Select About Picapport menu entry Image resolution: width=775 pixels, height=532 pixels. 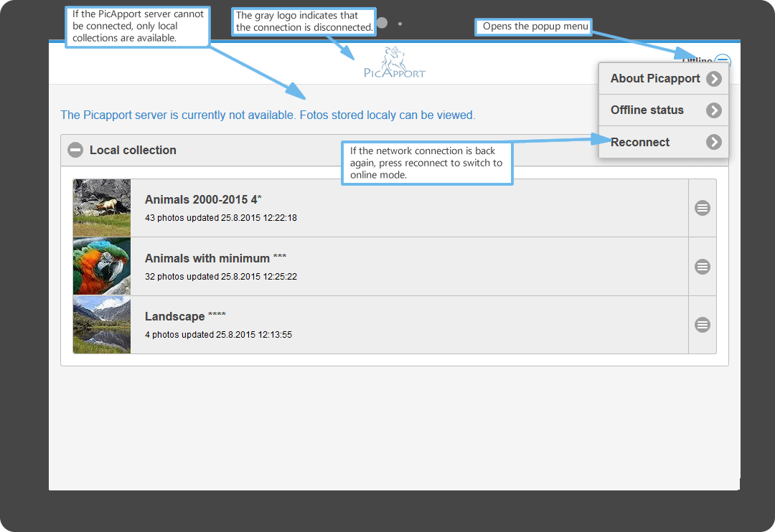pos(654,79)
